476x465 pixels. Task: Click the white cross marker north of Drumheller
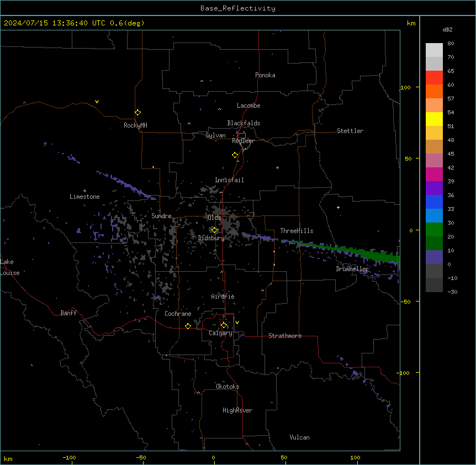(x=338, y=207)
